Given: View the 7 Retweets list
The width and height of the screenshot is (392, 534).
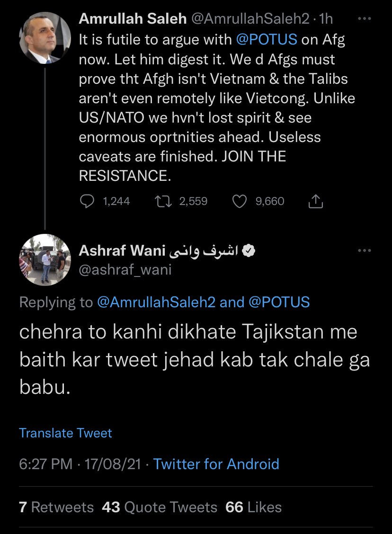Looking at the screenshot, I should coord(56,507).
